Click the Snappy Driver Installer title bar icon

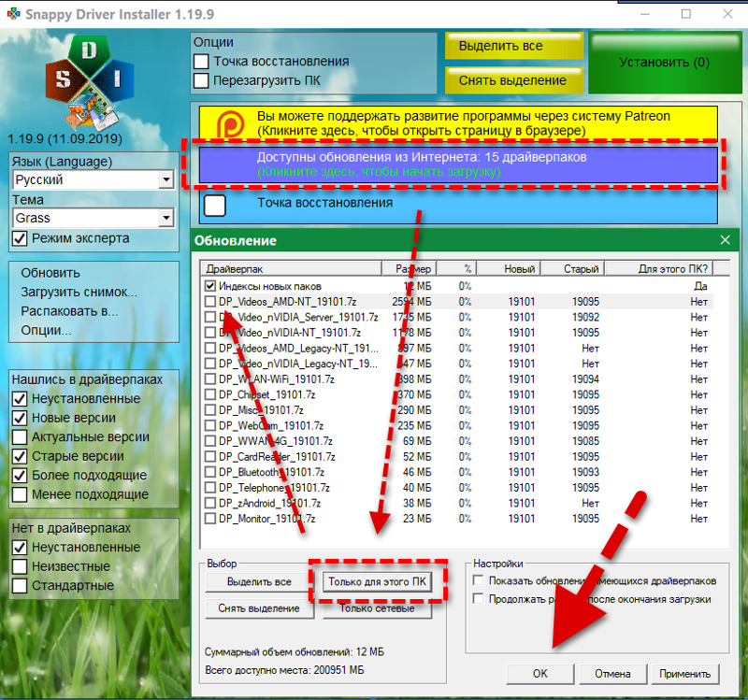(13, 14)
